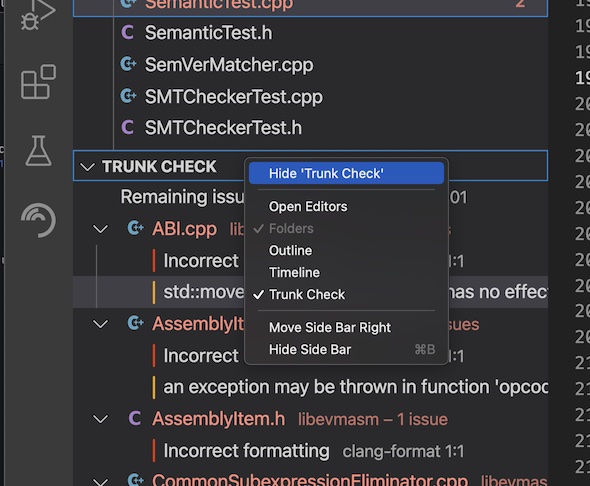Image resolution: width=590 pixels, height=486 pixels.
Task: Open the Testing flask icon
Action: 38,151
